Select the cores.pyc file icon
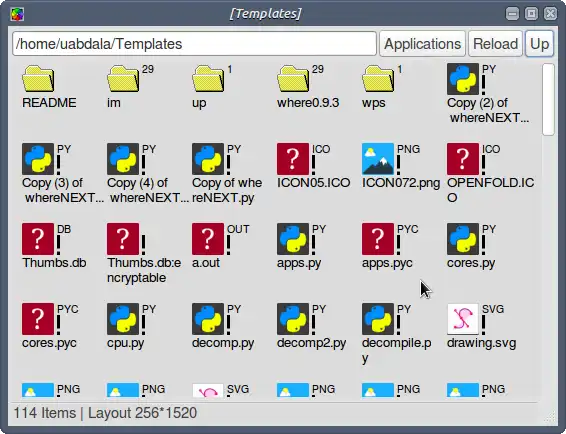The height and width of the screenshot is (434, 566). [38, 319]
